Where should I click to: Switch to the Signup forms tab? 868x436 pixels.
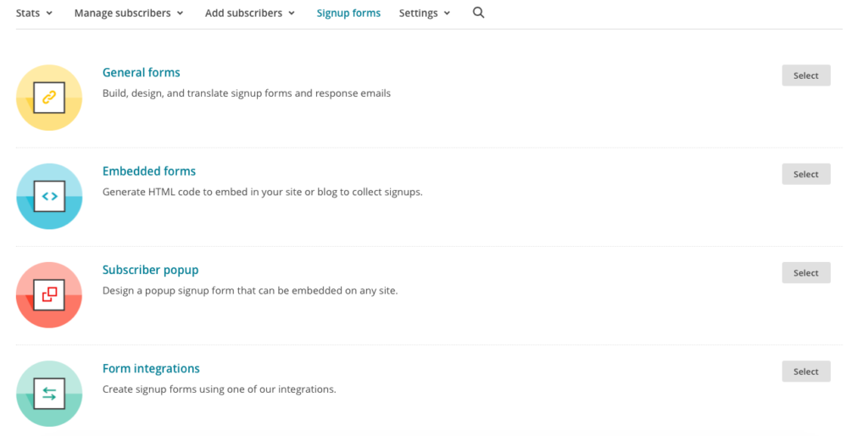pyautogui.click(x=348, y=13)
